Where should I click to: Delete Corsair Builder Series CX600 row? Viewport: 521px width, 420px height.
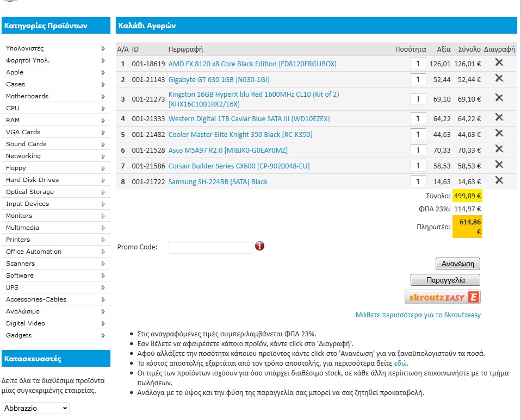499,165
